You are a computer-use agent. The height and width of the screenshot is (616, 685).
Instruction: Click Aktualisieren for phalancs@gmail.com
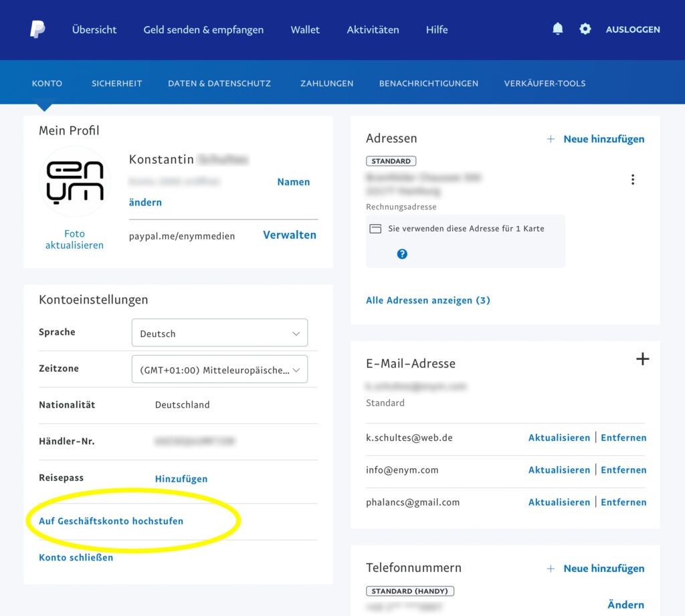pos(559,502)
